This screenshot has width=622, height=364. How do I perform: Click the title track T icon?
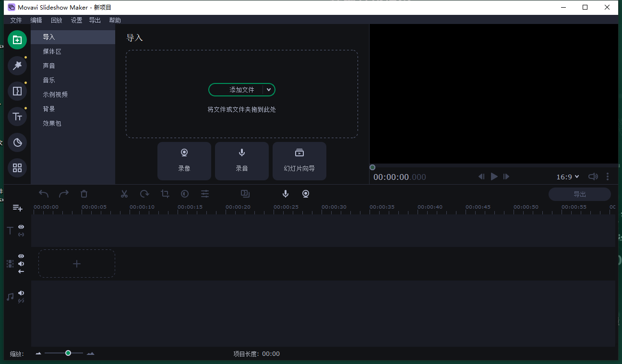point(10,231)
